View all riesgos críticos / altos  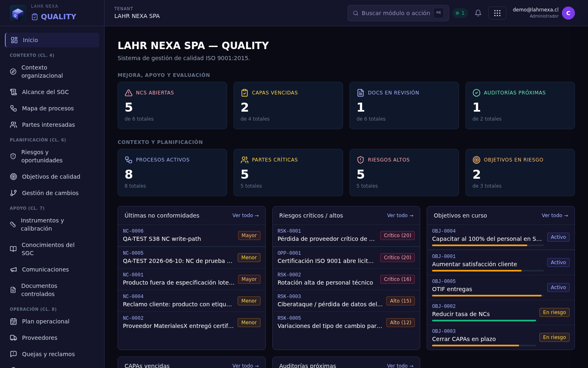coord(400,215)
